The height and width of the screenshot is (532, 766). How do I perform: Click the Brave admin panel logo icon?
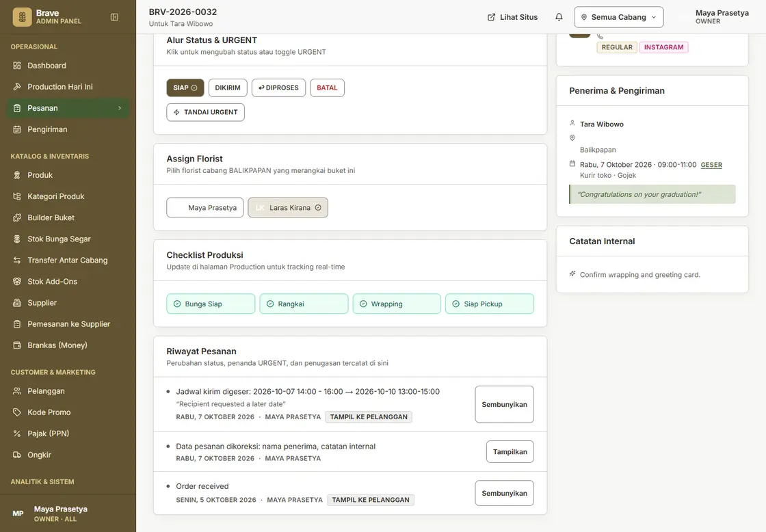pyautogui.click(x=22, y=17)
